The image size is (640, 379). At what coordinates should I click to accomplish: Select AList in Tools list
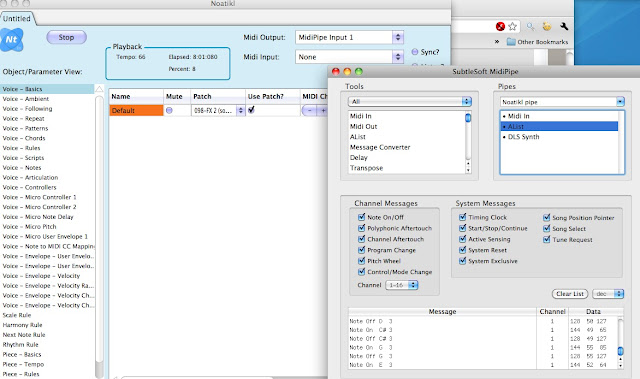click(x=358, y=137)
